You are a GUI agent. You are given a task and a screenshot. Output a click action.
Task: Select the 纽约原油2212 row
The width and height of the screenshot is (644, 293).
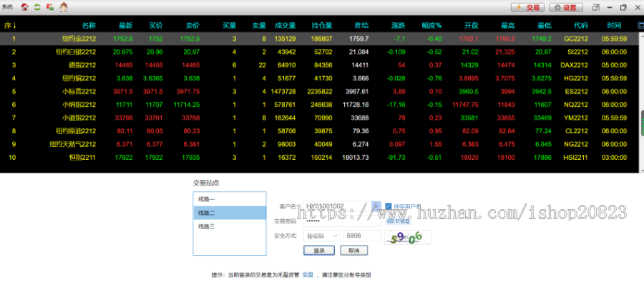318,131
